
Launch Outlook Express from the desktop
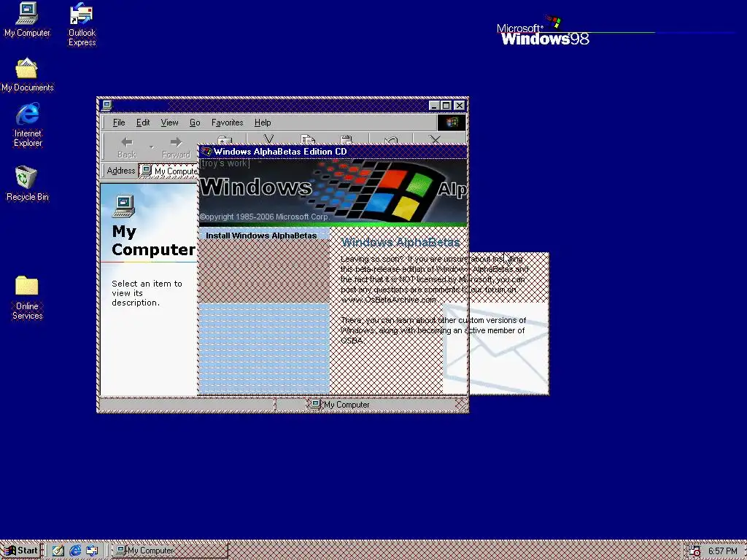[82, 24]
